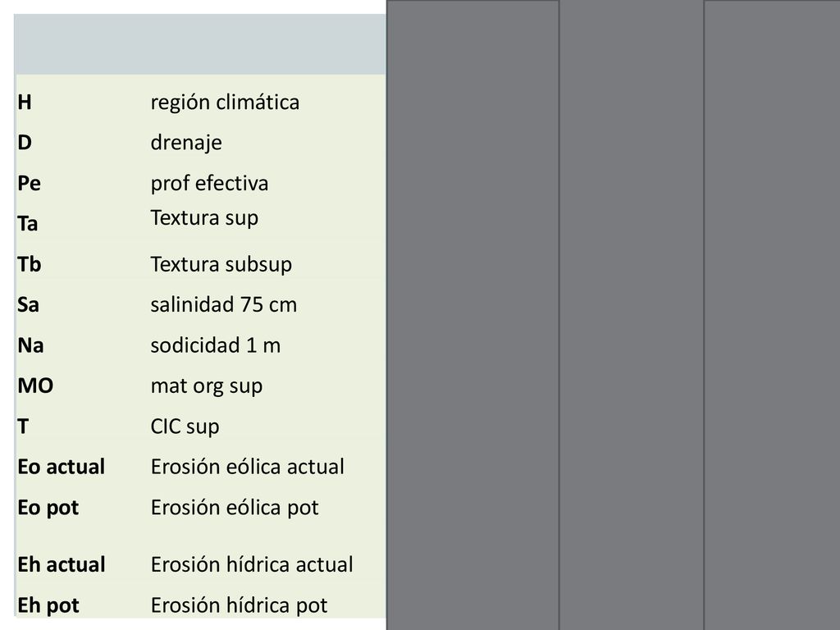
Task: Click the MO abbreviation
Action: pyautogui.click(x=35, y=386)
